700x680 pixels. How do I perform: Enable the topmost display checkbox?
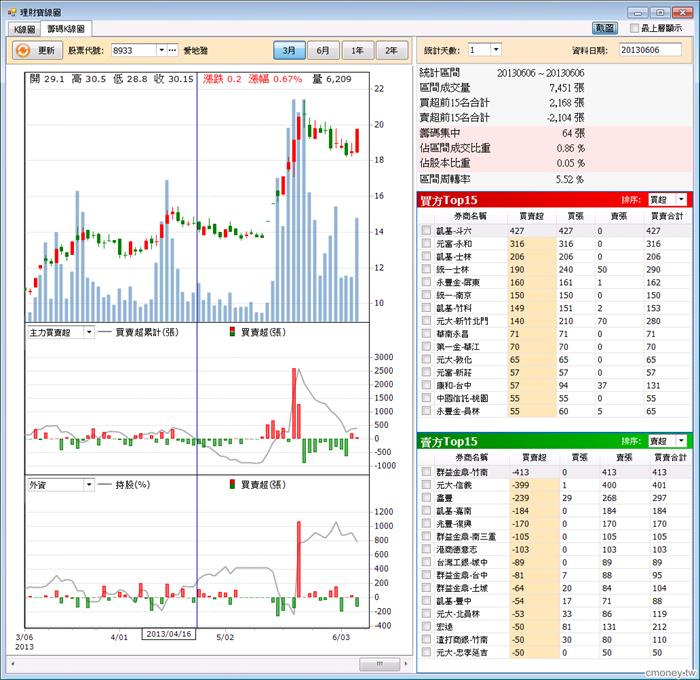click(634, 28)
